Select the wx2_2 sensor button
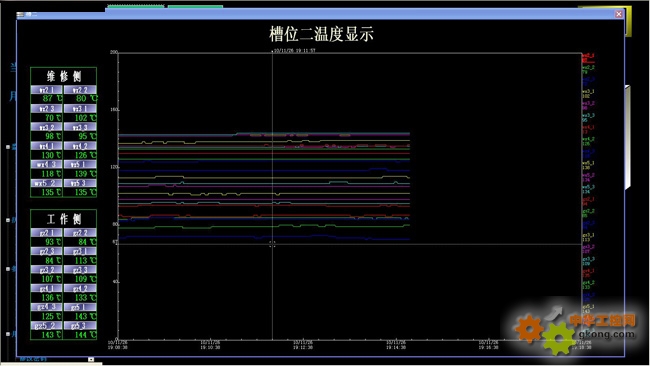The width and height of the screenshot is (650, 366). (80, 90)
